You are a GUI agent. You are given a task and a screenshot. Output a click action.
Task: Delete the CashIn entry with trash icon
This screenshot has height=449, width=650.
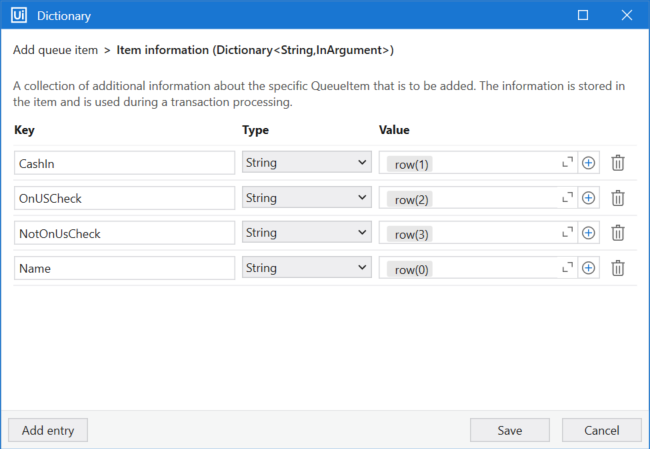click(618, 163)
